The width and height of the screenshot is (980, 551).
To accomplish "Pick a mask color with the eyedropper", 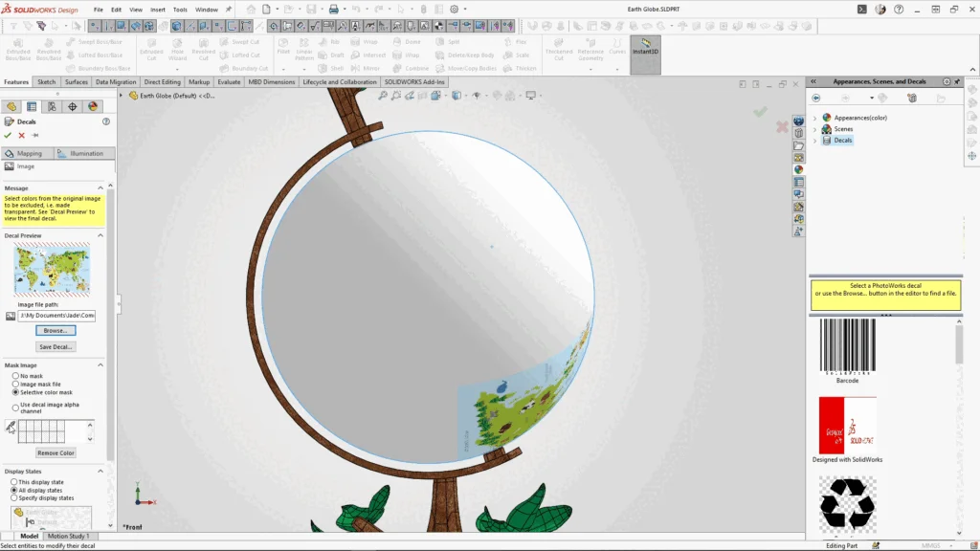I will pos(11,428).
